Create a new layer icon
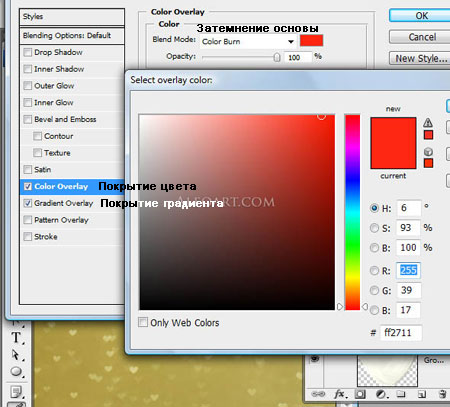Viewport: 450px width, 407px height. click(x=422, y=394)
